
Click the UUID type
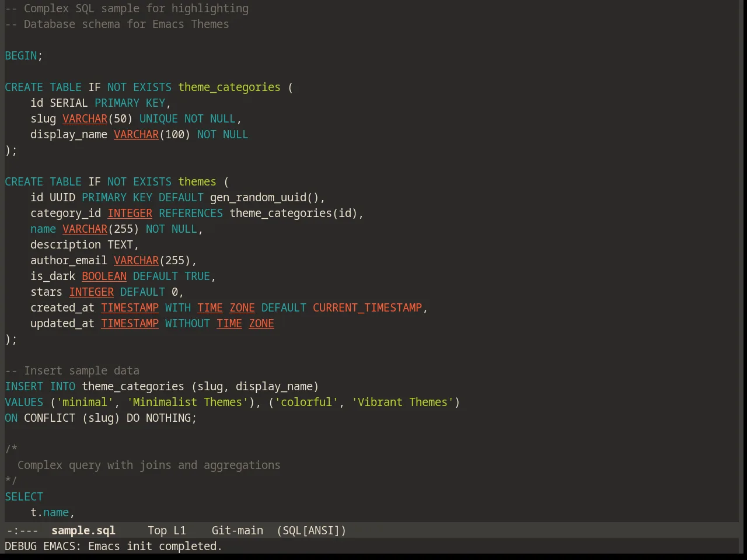62,197
